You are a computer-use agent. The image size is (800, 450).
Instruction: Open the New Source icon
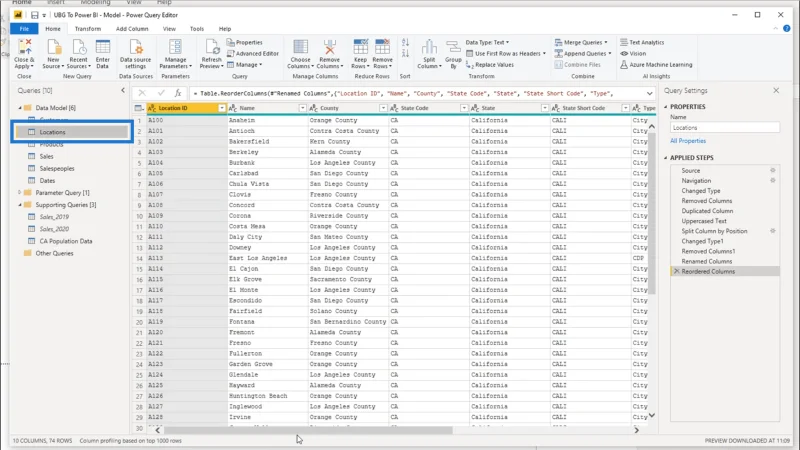53,47
